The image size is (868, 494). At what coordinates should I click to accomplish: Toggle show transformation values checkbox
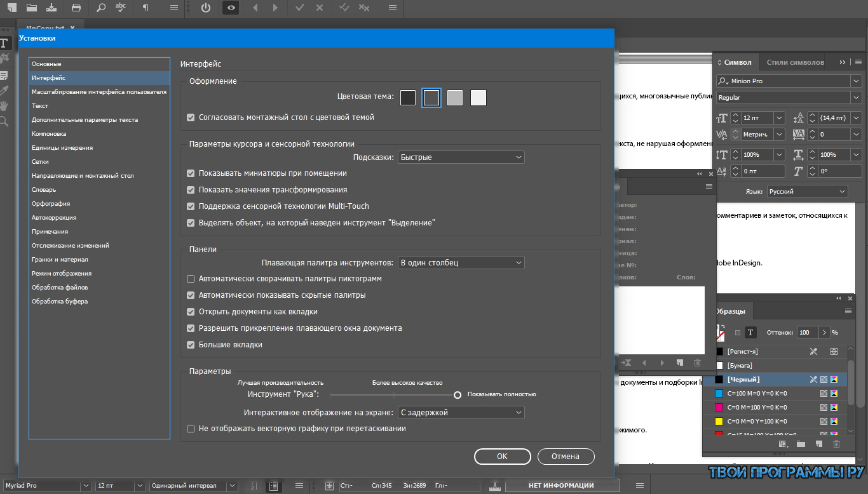click(191, 190)
